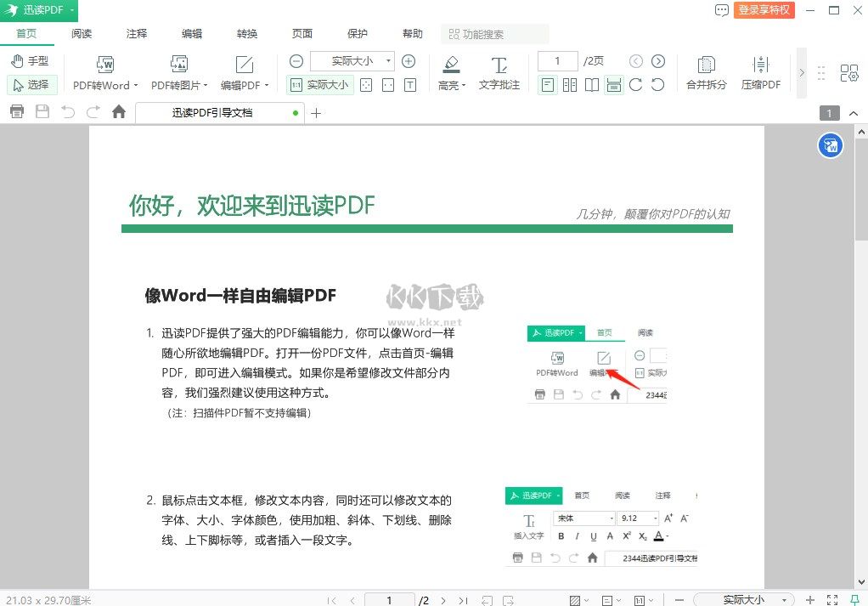868x606 pixels.
Task: Switch to single page view layout
Action: 548,85
